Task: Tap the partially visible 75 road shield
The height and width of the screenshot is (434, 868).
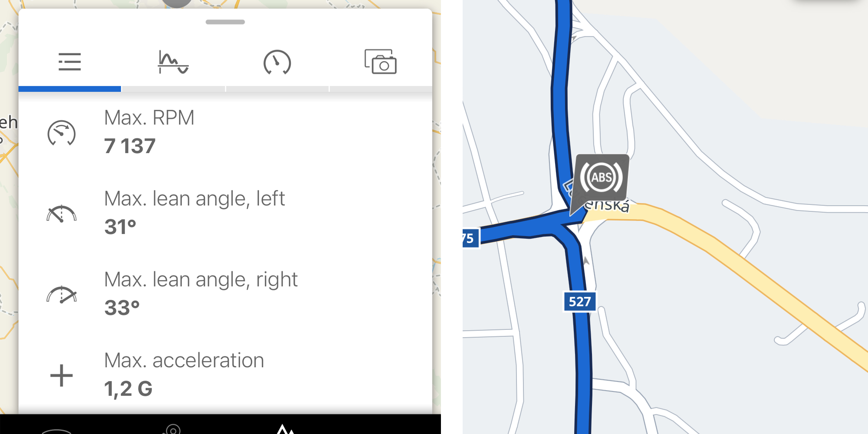Action: point(470,238)
